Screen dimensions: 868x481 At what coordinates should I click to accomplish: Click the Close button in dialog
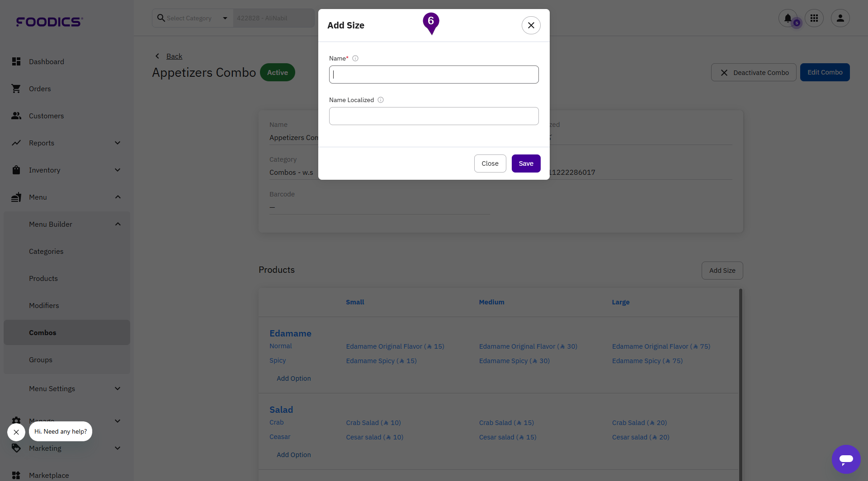[x=490, y=163]
